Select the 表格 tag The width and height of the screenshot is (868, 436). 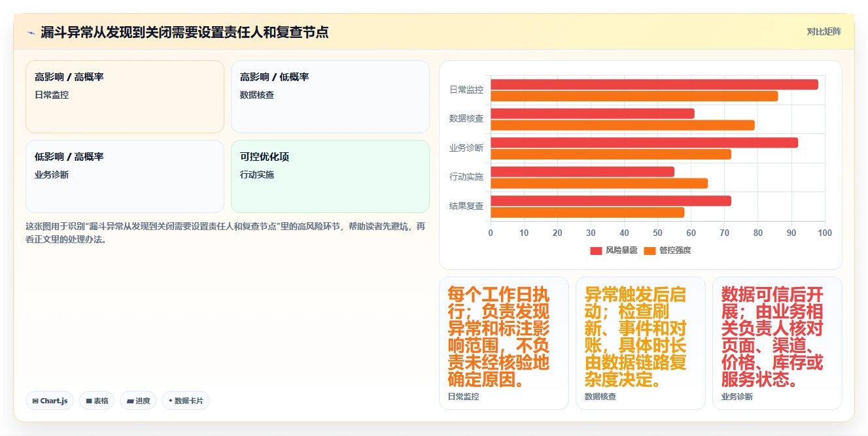(x=97, y=401)
